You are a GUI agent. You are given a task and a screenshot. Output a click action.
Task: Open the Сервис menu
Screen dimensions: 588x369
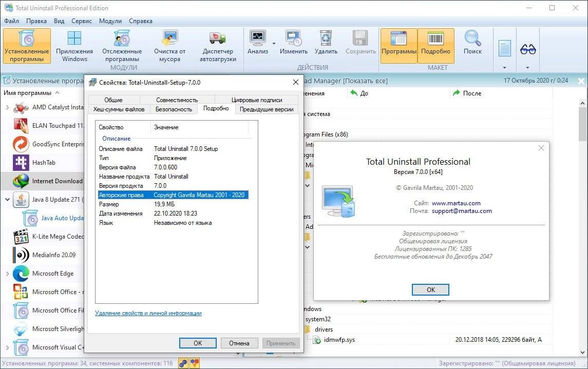point(81,21)
